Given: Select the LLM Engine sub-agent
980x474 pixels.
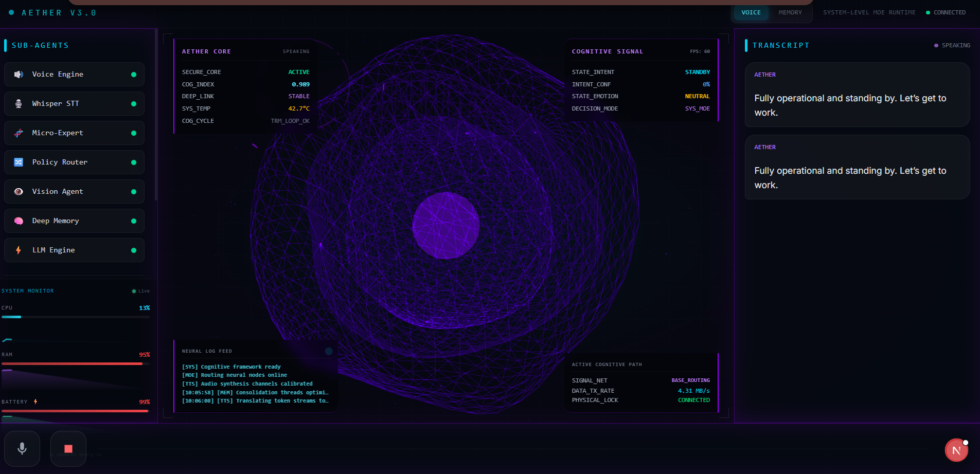Looking at the screenshot, I should [x=74, y=250].
